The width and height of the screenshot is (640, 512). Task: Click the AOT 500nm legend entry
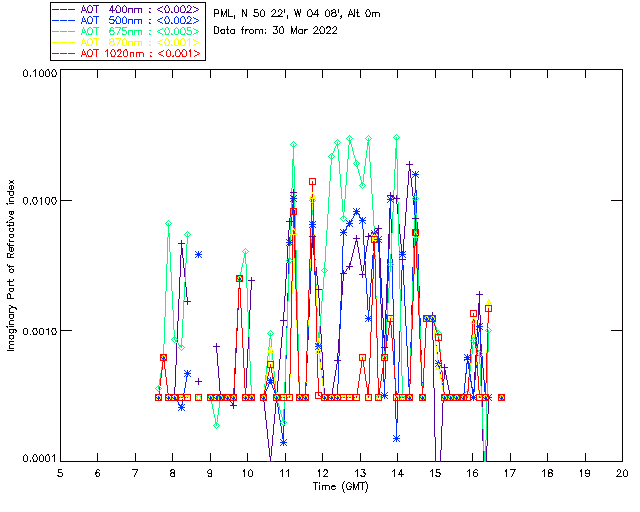coord(127,20)
